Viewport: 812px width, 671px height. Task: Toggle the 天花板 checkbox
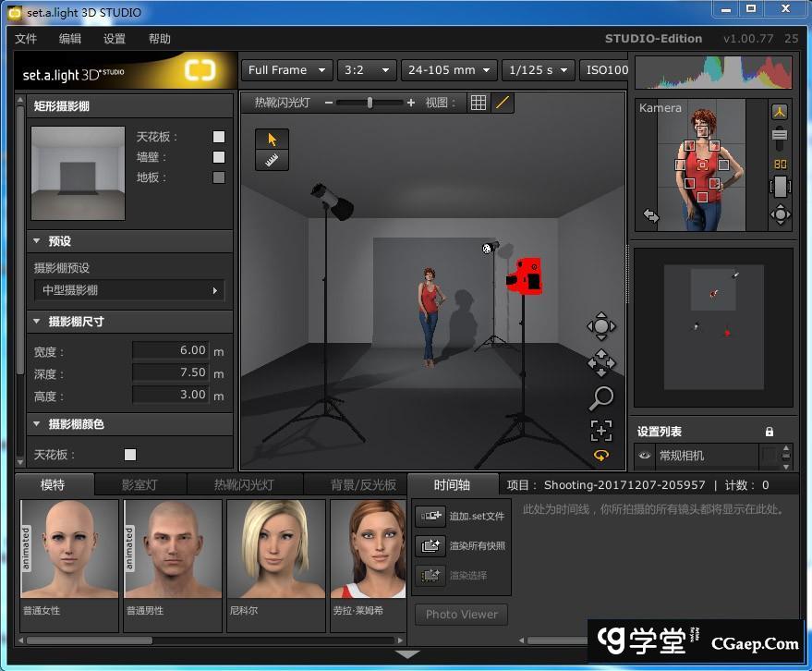(x=219, y=137)
